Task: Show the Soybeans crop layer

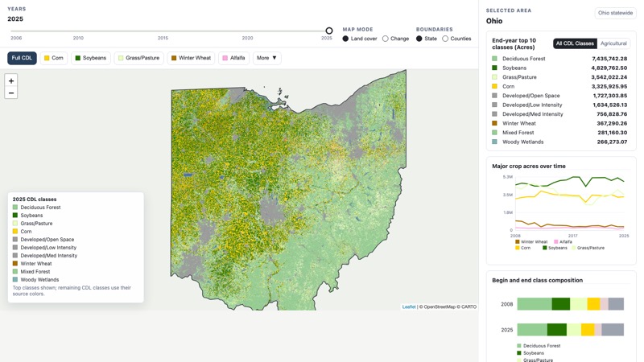Action: click(x=91, y=58)
